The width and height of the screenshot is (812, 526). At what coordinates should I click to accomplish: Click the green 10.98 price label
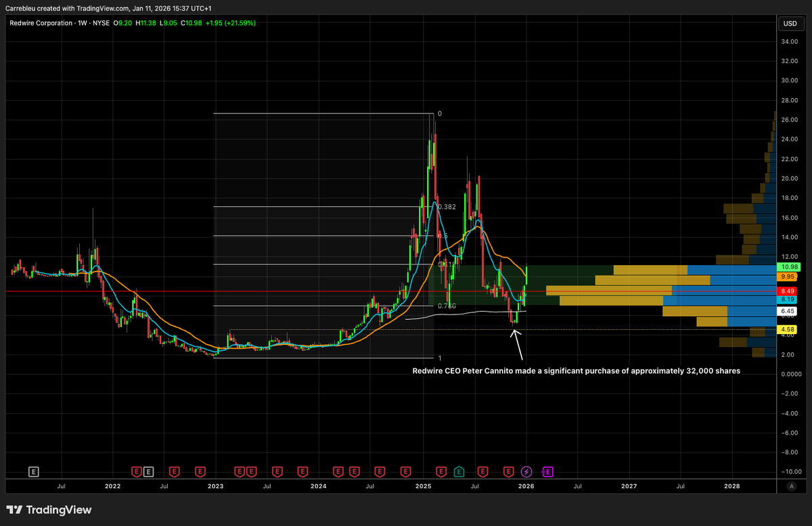[x=790, y=268]
